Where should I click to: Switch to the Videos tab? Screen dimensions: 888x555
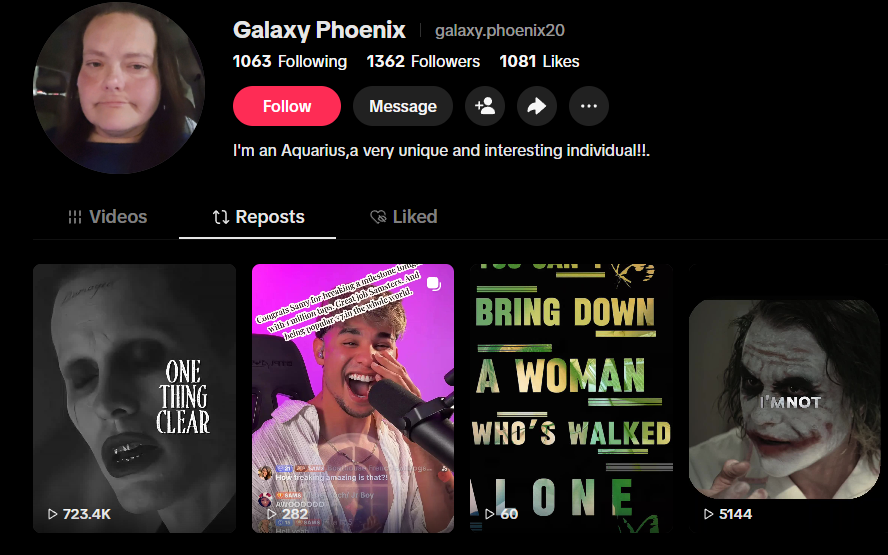[107, 217]
